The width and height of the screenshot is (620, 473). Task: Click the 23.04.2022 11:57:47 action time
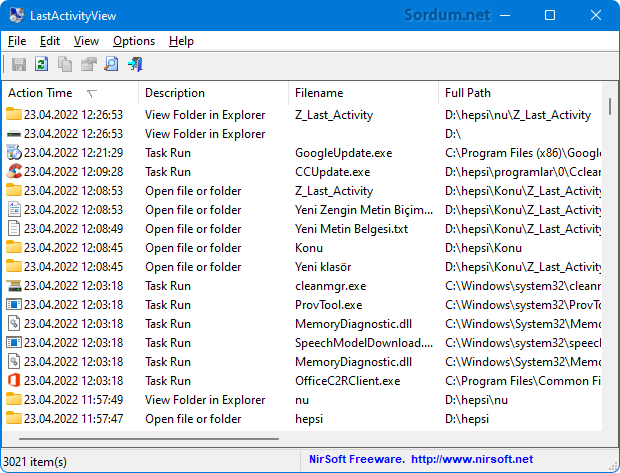point(74,418)
